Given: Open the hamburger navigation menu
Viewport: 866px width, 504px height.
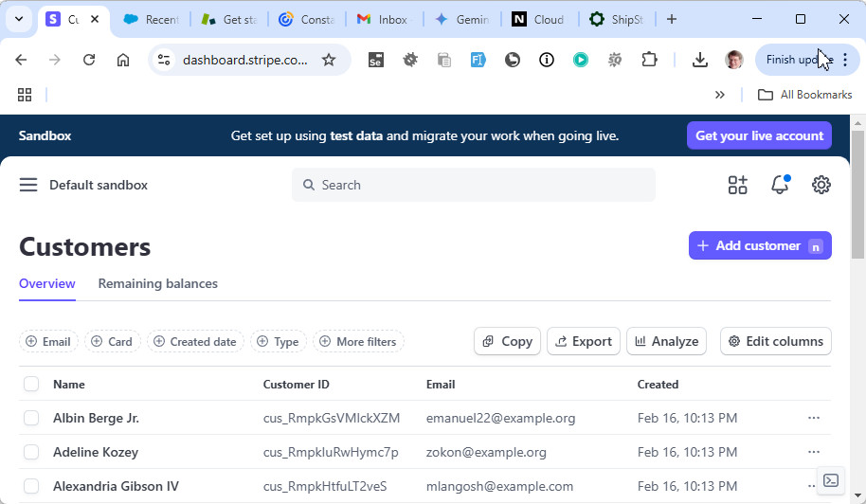Looking at the screenshot, I should coord(28,185).
